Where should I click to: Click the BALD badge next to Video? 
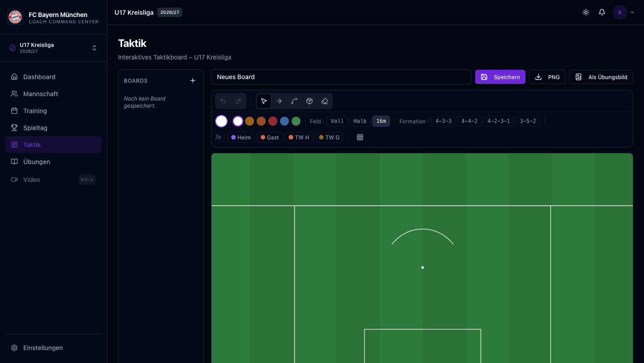pyautogui.click(x=87, y=180)
